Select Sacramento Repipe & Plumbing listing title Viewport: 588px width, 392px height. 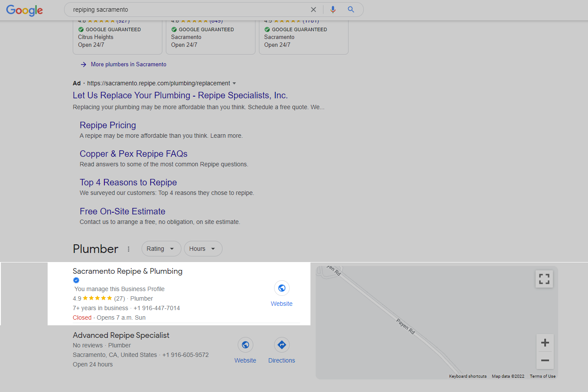[x=128, y=271]
